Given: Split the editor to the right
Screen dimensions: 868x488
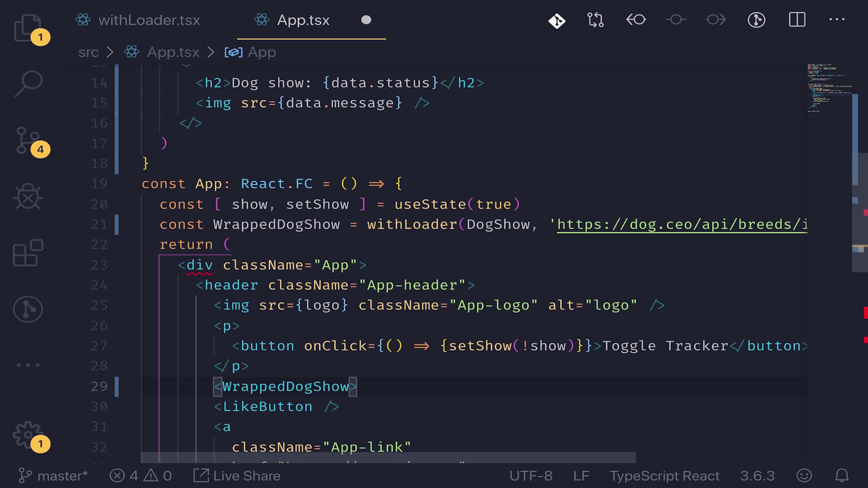Looking at the screenshot, I should [x=797, y=20].
